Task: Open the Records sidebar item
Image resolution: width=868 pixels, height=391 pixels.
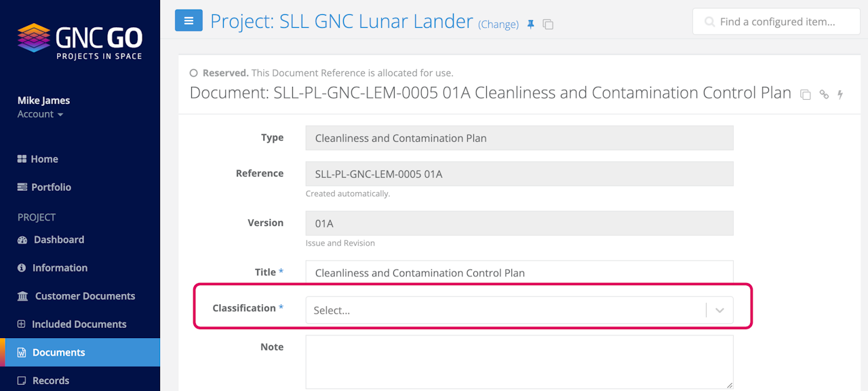Action: coord(51,381)
